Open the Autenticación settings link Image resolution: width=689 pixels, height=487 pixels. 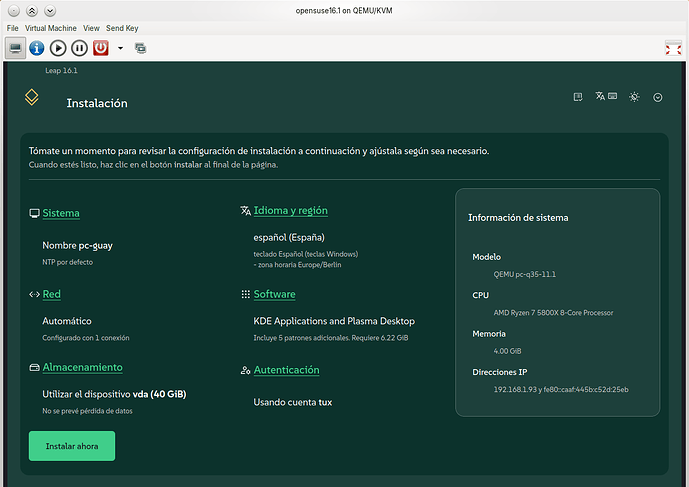point(286,370)
